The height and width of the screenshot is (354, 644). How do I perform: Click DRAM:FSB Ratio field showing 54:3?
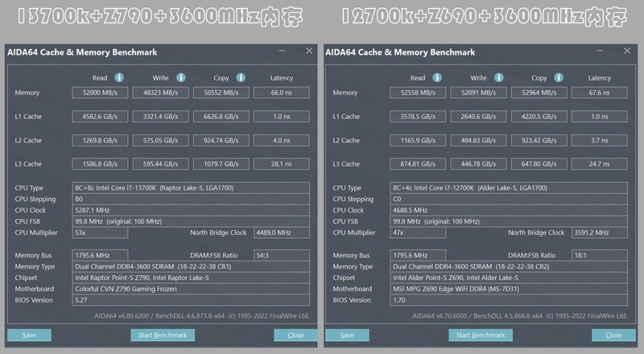[x=281, y=255]
